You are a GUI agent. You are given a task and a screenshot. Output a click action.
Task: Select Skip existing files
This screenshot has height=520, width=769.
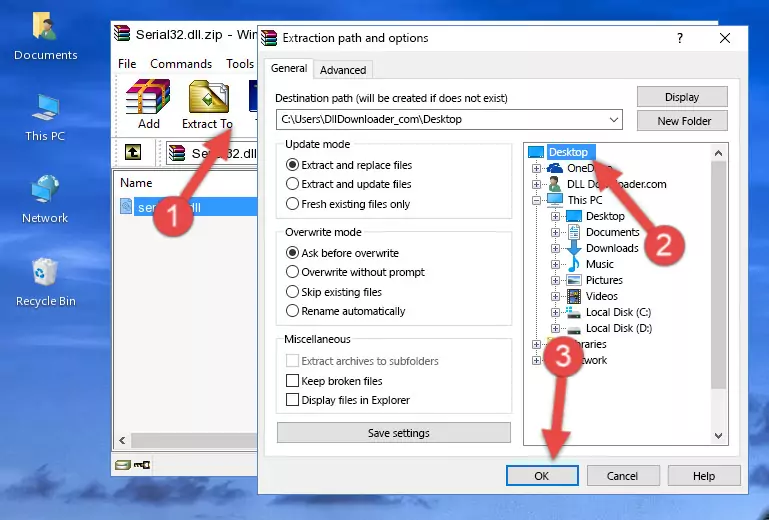(333, 291)
